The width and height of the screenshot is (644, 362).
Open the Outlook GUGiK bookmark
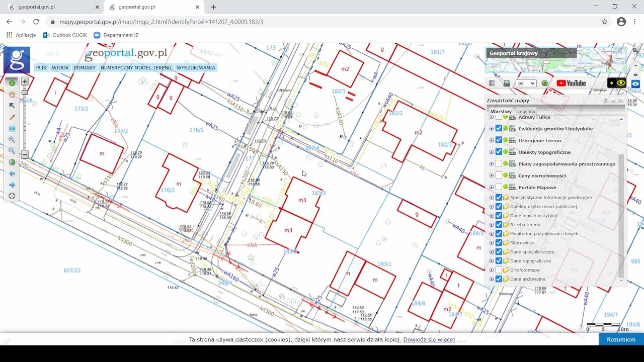point(65,35)
